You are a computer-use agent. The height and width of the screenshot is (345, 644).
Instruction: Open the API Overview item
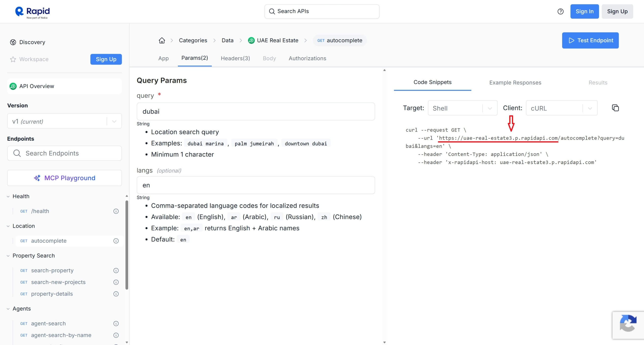point(64,86)
